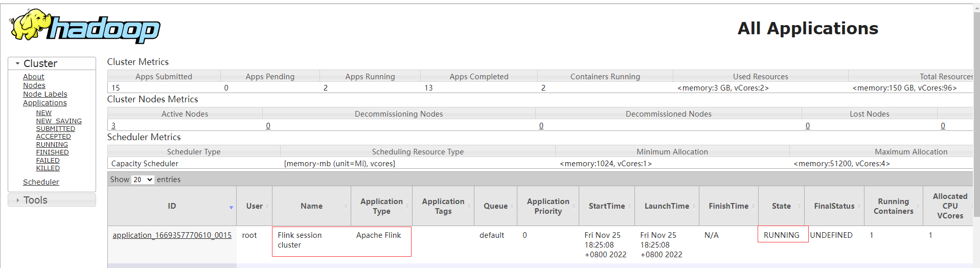980x268 pixels.
Task: Collapse the Cluster section arrow
Action: [x=17, y=63]
